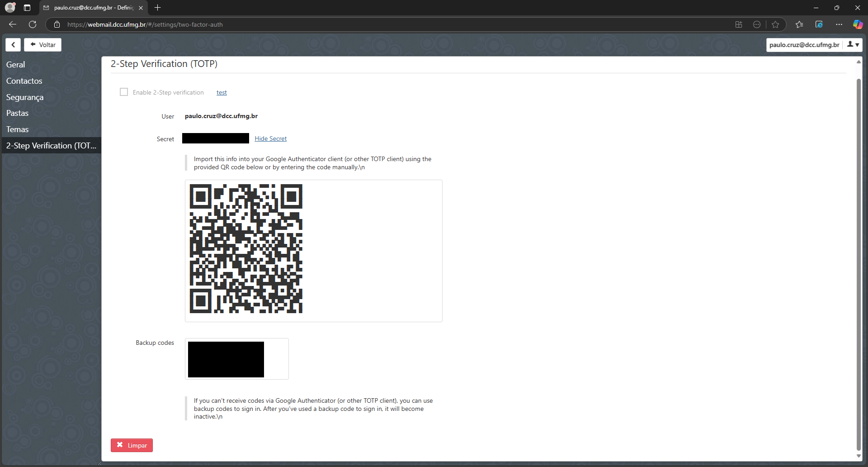Enable 2-Step verification checkbox
Screen dimensions: 868x467
point(124,92)
